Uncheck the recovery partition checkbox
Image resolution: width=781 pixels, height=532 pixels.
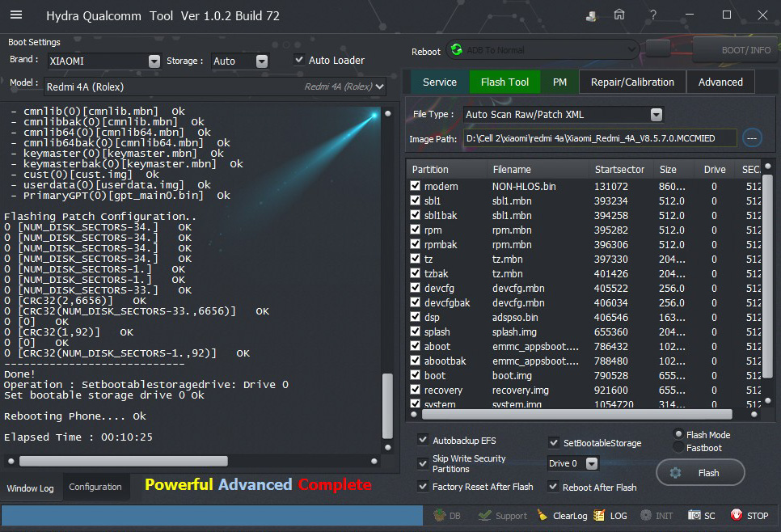(415, 390)
